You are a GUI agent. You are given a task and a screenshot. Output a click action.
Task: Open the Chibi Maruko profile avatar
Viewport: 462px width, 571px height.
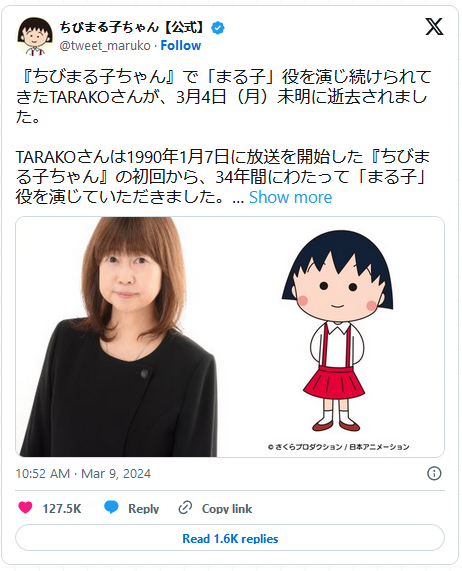[34, 36]
